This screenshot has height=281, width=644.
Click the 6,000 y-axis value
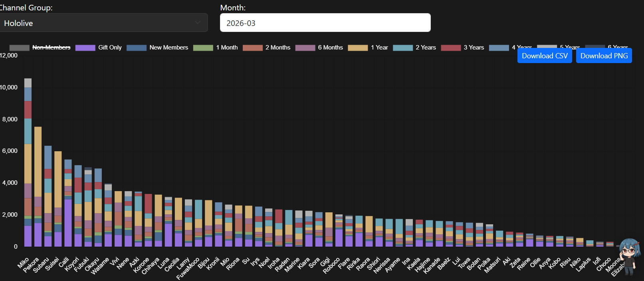pos(10,151)
